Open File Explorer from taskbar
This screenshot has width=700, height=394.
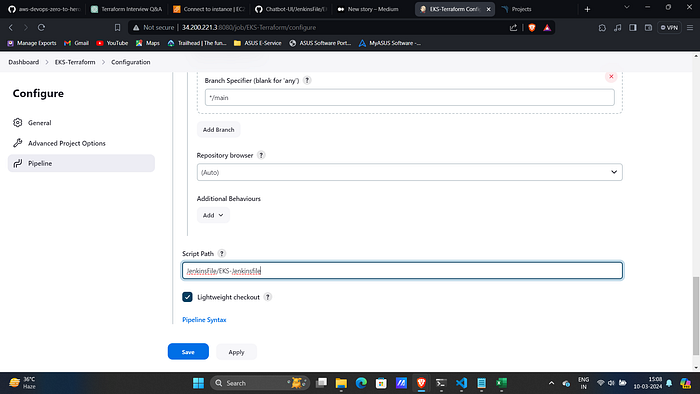pos(341,383)
